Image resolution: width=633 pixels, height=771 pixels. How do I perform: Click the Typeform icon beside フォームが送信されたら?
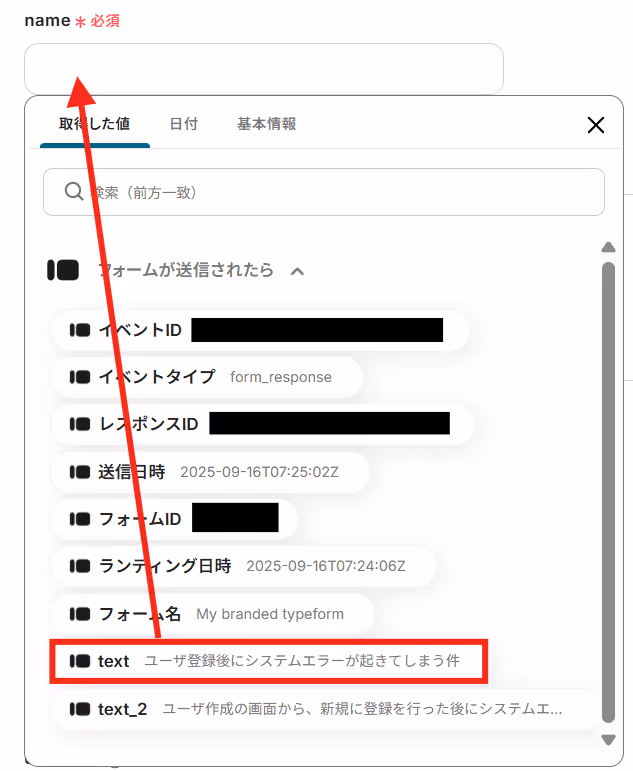(63, 270)
